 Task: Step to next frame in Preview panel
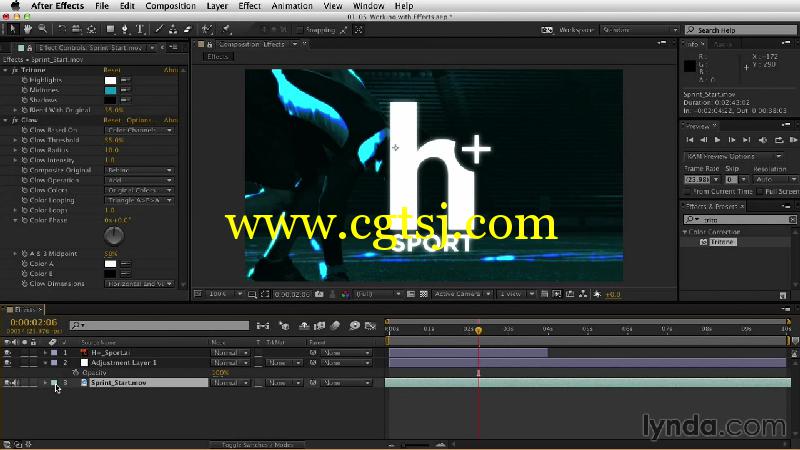732,140
